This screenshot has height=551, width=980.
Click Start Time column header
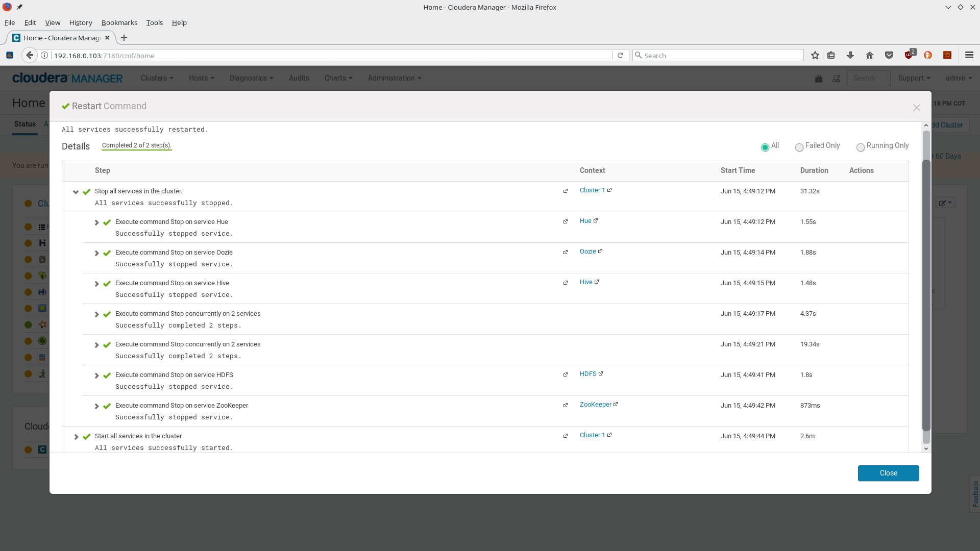[738, 170]
